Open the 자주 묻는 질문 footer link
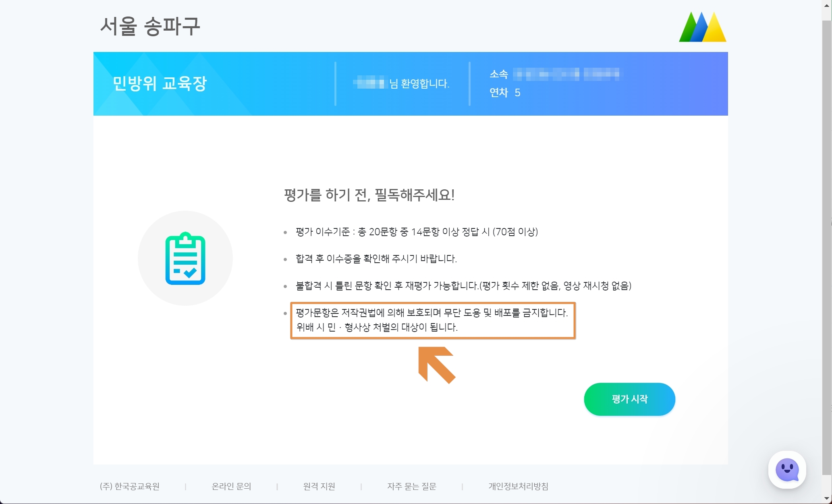 point(412,486)
